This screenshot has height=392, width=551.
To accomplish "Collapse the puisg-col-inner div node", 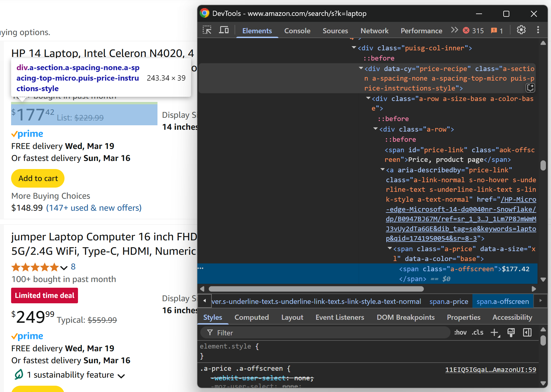I will (354, 48).
